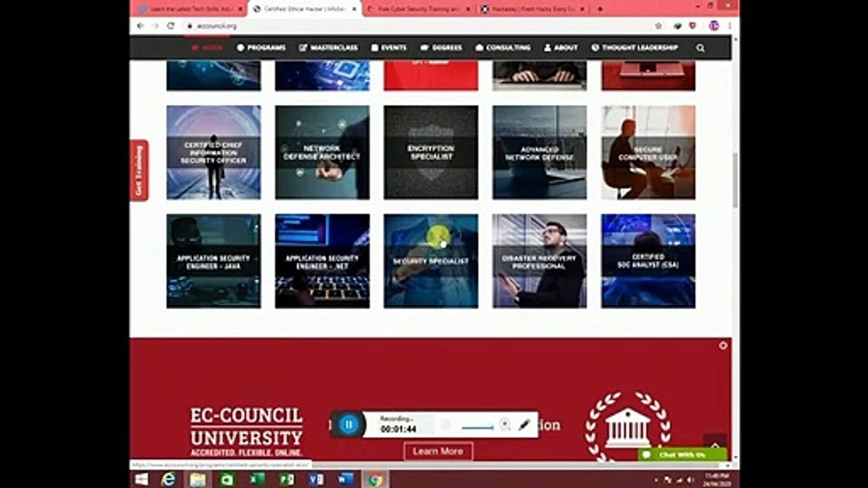Go to the Home menu item
Viewport: 868px width, 488px height.
point(207,47)
